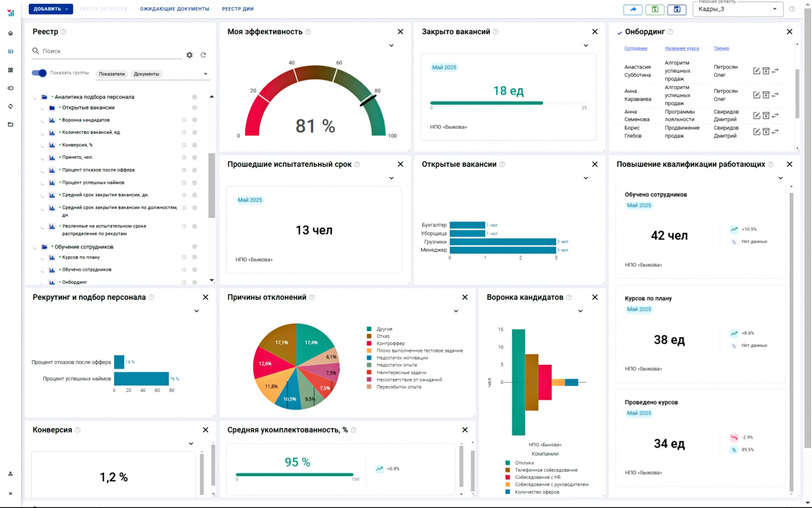Expand the Показатели/Документы filter dropdown
812x508 pixels.
[206, 74]
